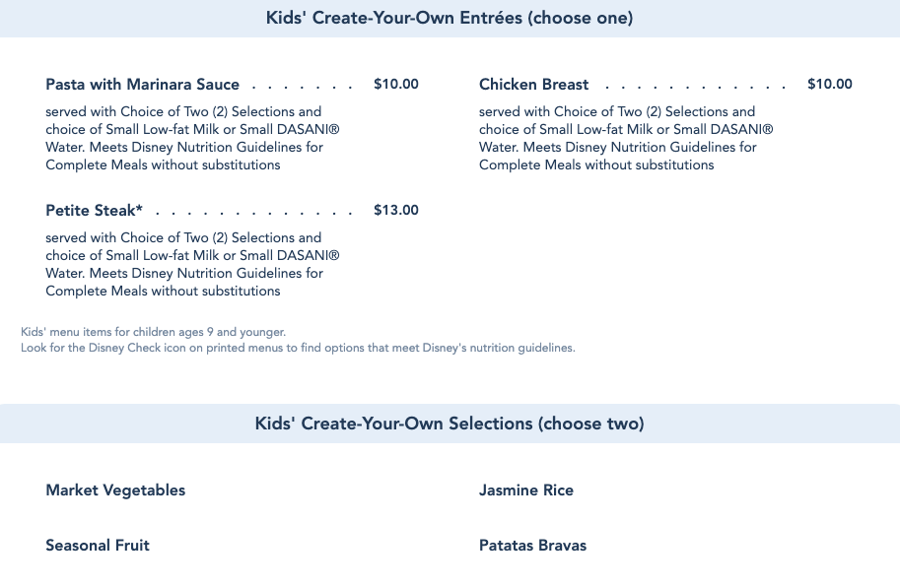Click the description text under Pasta with Marinara Sauce

184,138
